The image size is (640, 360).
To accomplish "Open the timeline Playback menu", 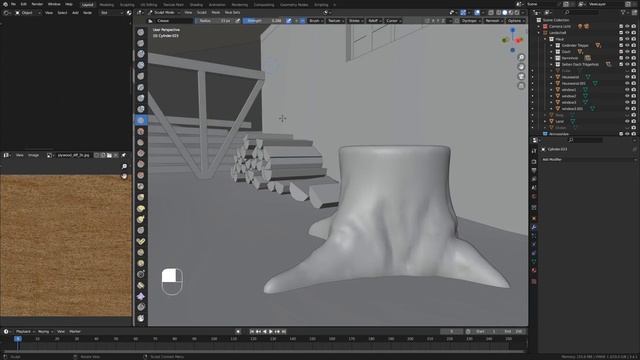I will point(24,332).
